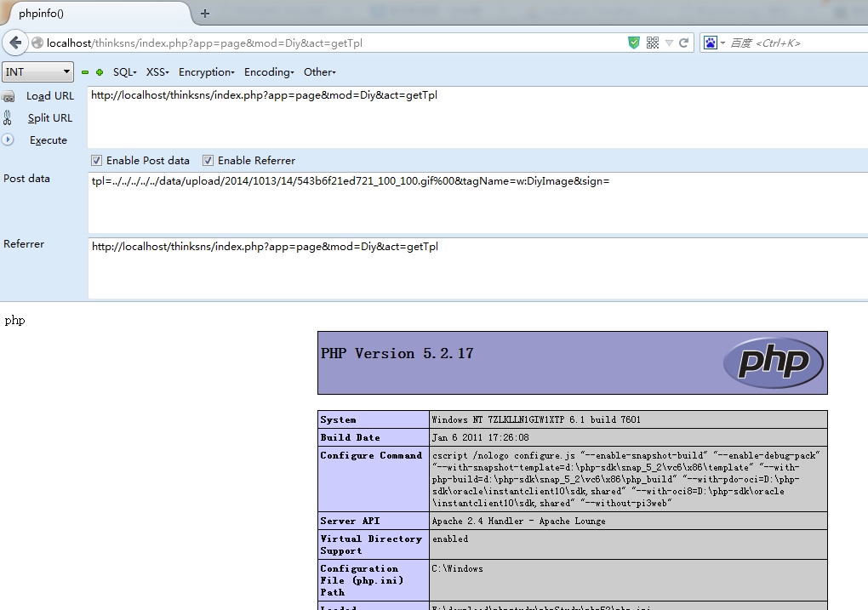Click the System row label
Image resolution: width=868 pixels, height=610 pixels.
pyautogui.click(x=338, y=419)
